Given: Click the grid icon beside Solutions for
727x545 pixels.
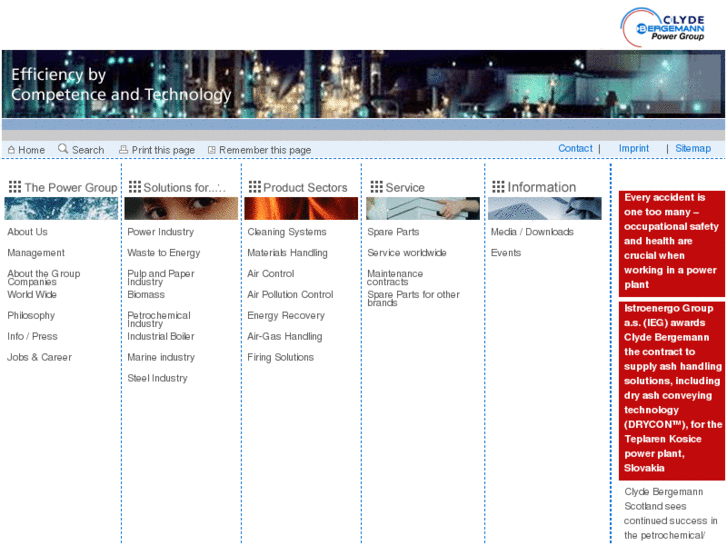Looking at the screenshot, I should (x=135, y=187).
